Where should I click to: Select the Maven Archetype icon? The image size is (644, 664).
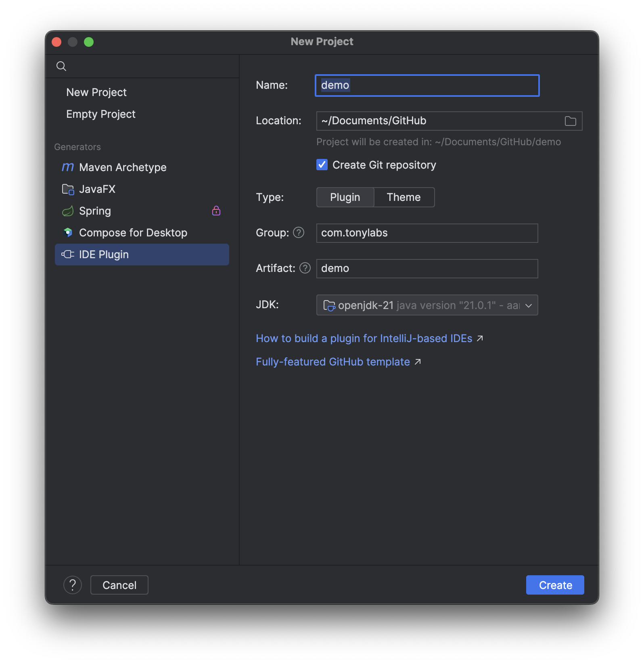point(68,167)
